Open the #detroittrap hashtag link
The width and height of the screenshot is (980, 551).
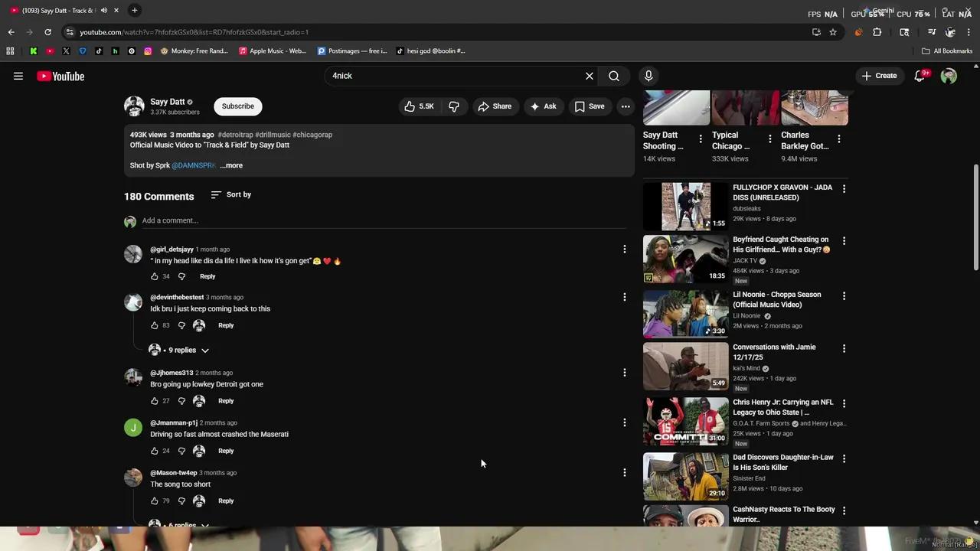coord(235,135)
